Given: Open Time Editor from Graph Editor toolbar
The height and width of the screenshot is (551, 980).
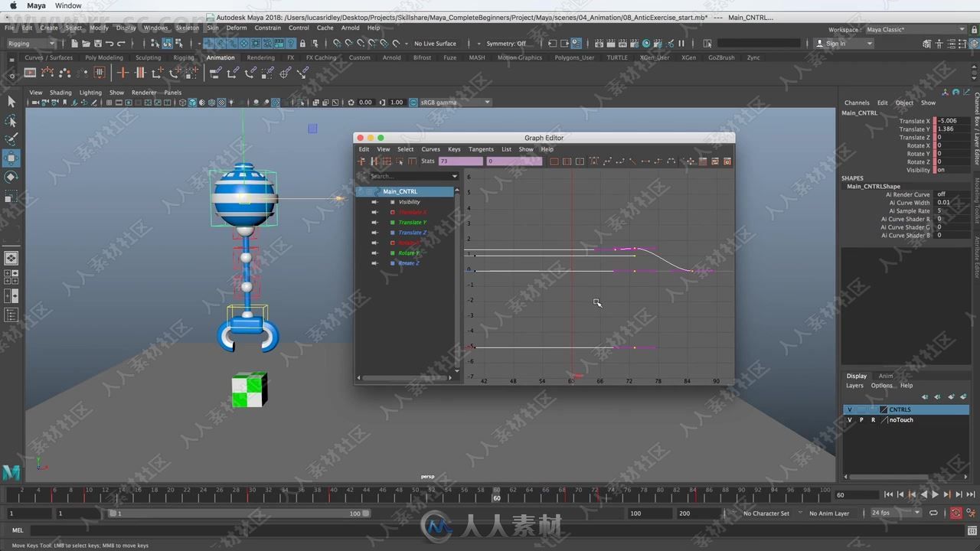Looking at the screenshot, I should point(727,161).
